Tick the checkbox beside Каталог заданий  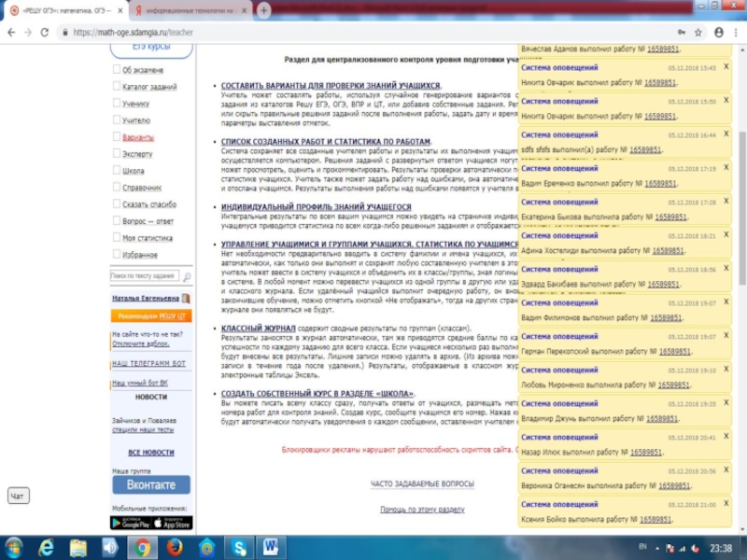click(116, 86)
